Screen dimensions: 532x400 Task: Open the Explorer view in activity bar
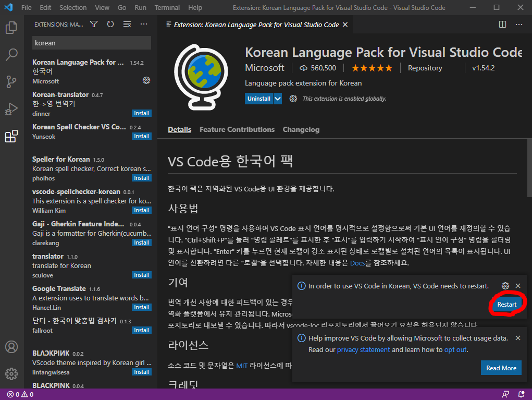coord(11,28)
